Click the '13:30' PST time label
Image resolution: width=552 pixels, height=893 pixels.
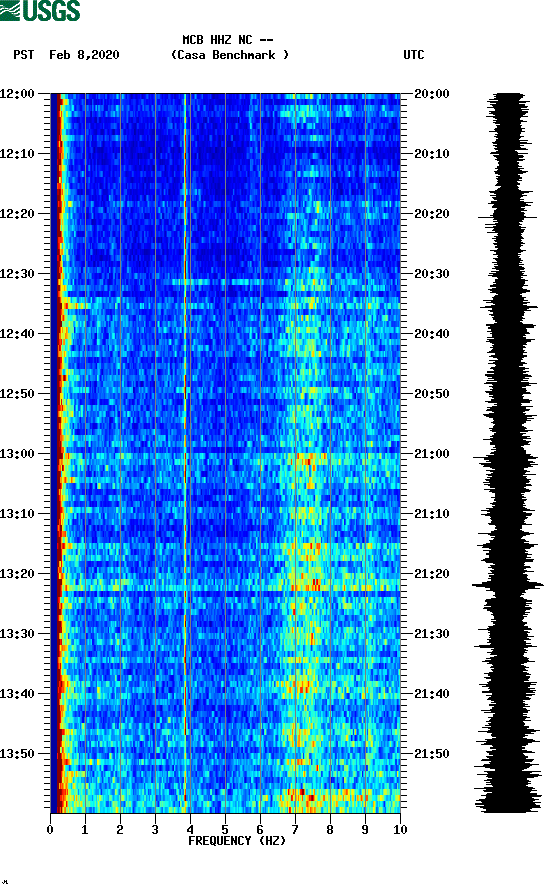point(17,634)
